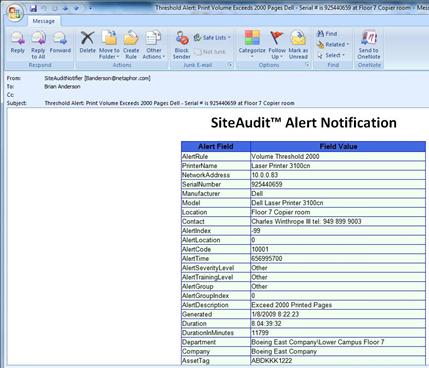The width and height of the screenshot is (429, 368).
Task: Block Sender of this email
Action: [x=182, y=45]
